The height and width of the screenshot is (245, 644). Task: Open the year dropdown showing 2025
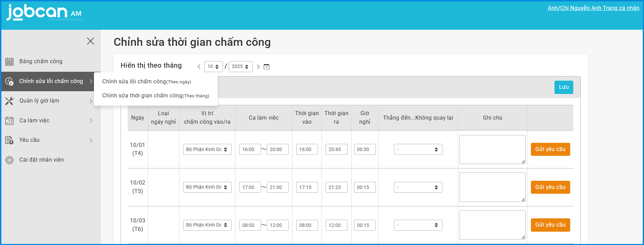tap(240, 67)
